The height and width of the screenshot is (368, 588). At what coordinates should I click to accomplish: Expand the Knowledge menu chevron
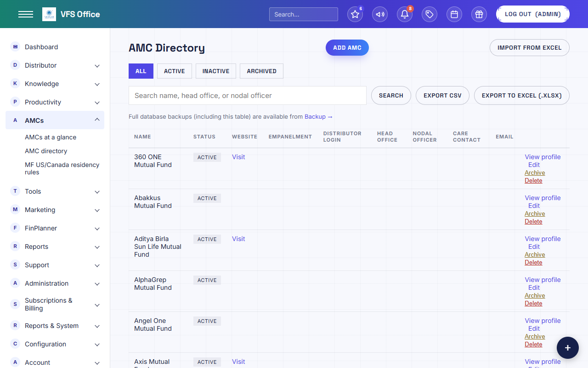point(97,84)
